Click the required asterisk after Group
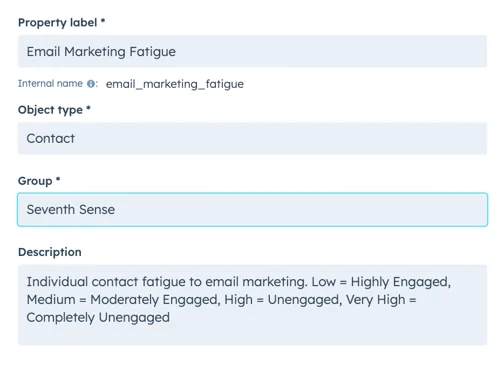The height and width of the screenshot is (367, 504). pyautogui.click(x=58, y=179)
